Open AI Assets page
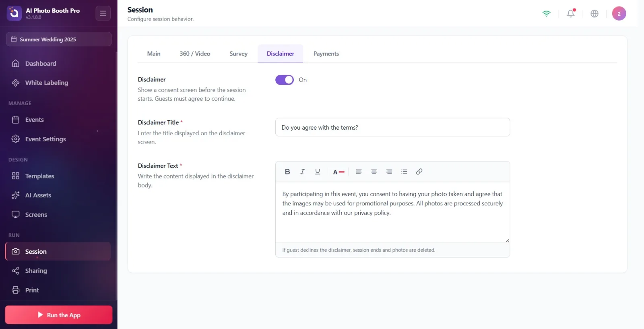Image resolution: width=644 pixels, height=329 pixels. [x=59, y=195]
